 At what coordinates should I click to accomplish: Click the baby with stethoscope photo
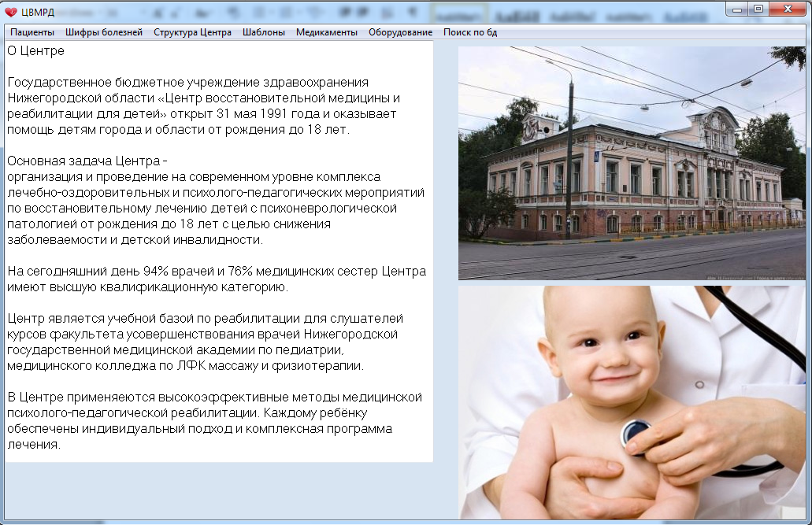click(632, 402)
